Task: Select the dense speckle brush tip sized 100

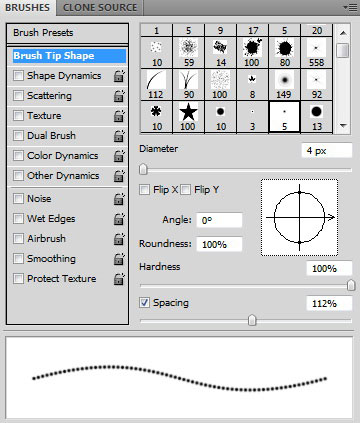Action: (220, 85)
